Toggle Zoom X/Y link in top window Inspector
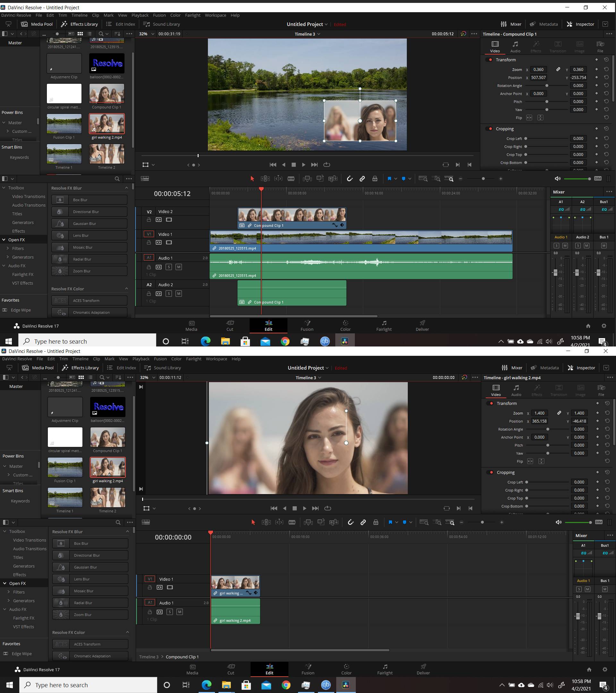Image resolution: width=616 pixels, height=693 pixels. pyautogui.click(x=558, y=70)
